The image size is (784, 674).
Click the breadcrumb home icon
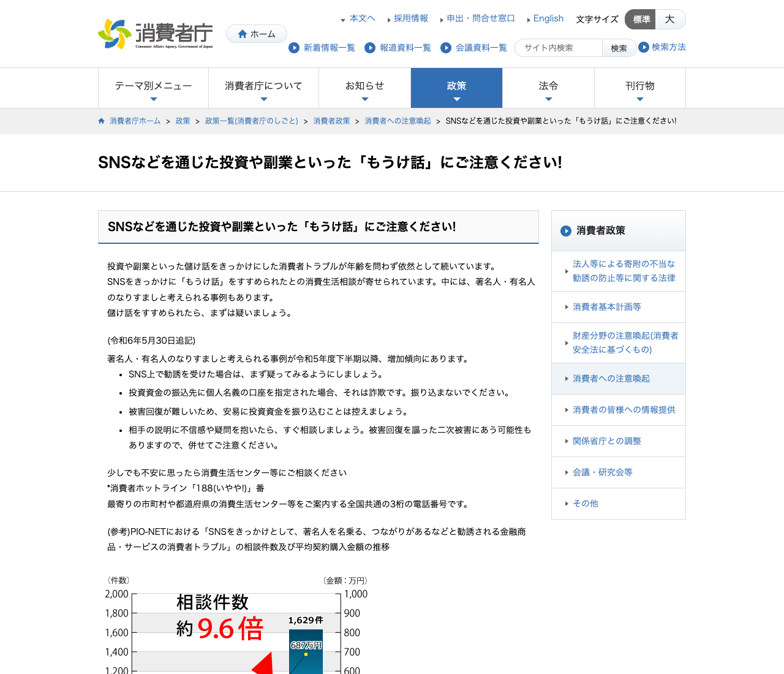point(102,121)
